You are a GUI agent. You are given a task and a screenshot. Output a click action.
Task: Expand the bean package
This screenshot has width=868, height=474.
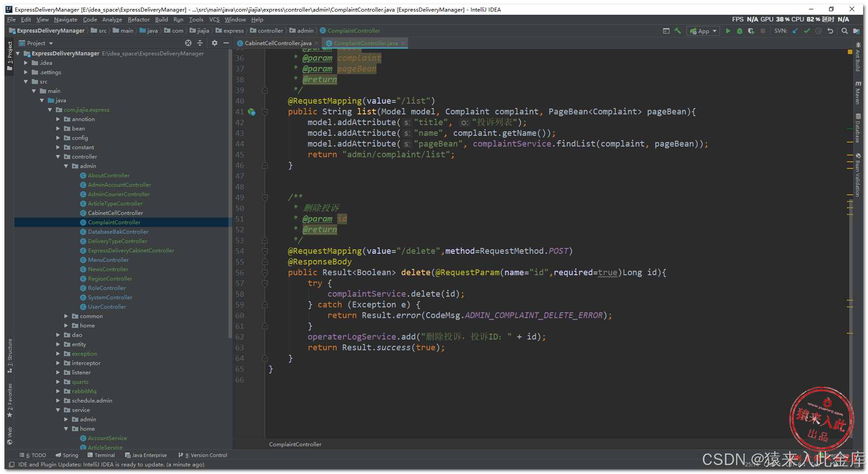tap(58, 129)
